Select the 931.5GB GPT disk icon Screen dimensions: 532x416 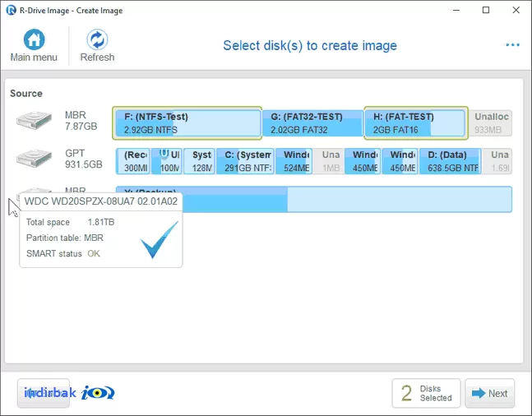34,159
